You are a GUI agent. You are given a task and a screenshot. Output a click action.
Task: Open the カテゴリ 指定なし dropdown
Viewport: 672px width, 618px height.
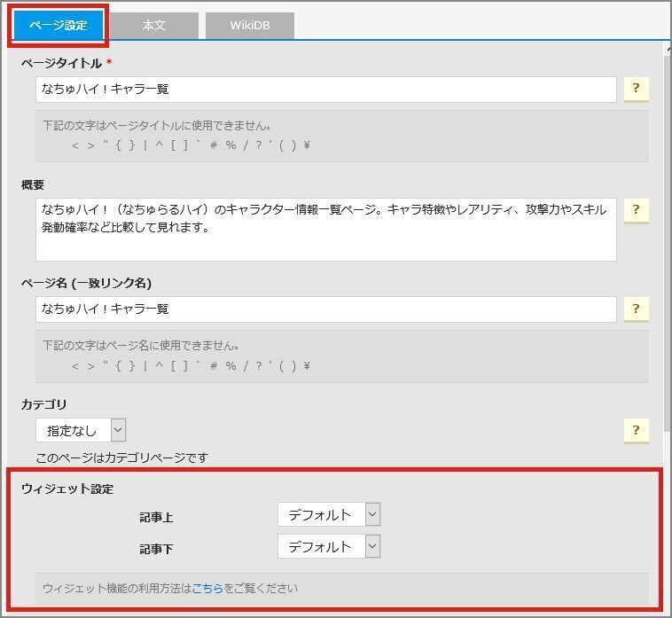coord(81,430)
